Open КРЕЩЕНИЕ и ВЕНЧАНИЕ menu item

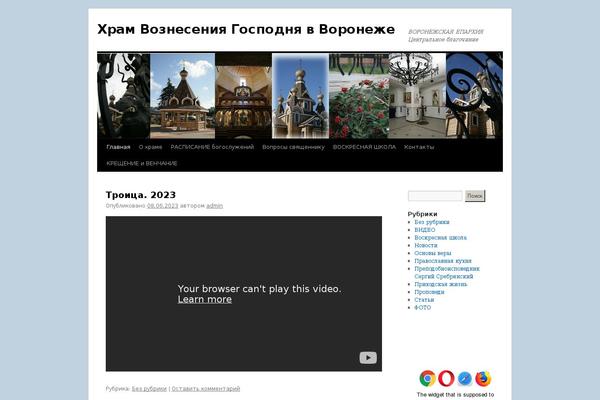[142, 163]
